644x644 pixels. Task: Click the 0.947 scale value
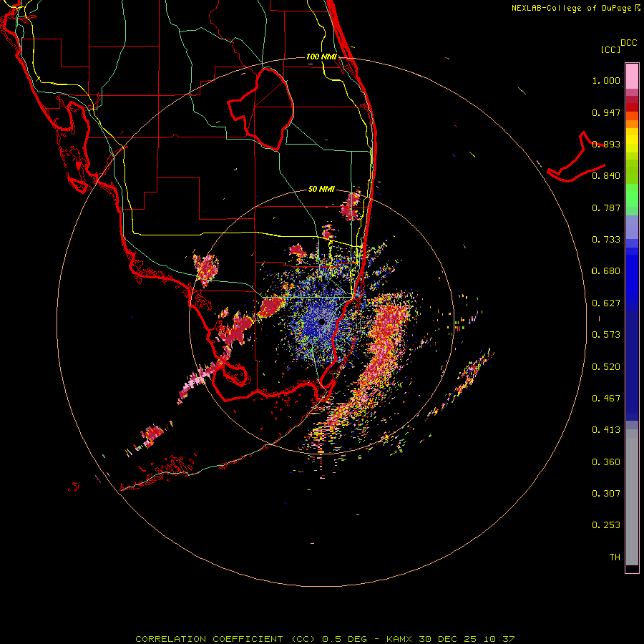[x=606, y=112]
